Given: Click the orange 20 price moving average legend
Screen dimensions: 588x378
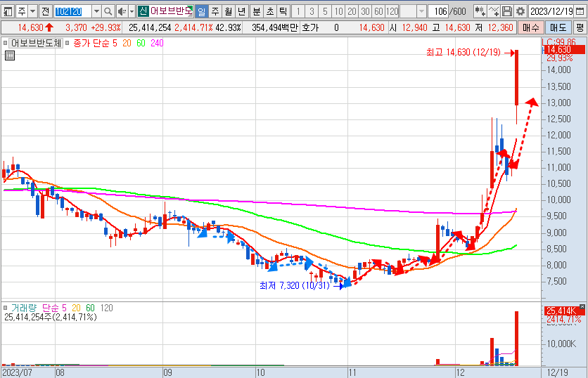Looking at the screenshot, I should click(127, 44).
